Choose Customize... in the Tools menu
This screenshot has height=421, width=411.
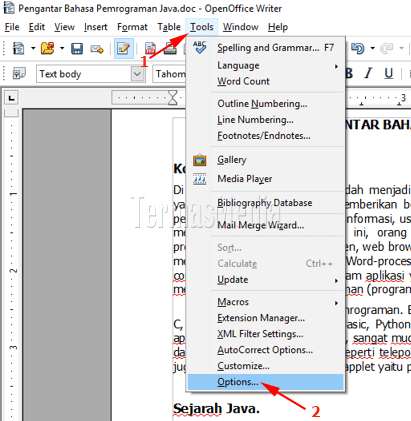266,366
